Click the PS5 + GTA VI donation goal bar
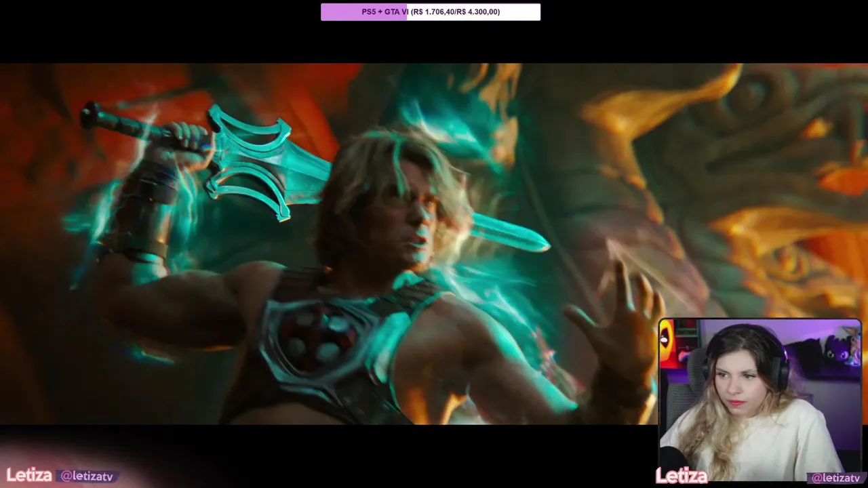Viewport: 868px width, 488px height. tap(431, 12)
